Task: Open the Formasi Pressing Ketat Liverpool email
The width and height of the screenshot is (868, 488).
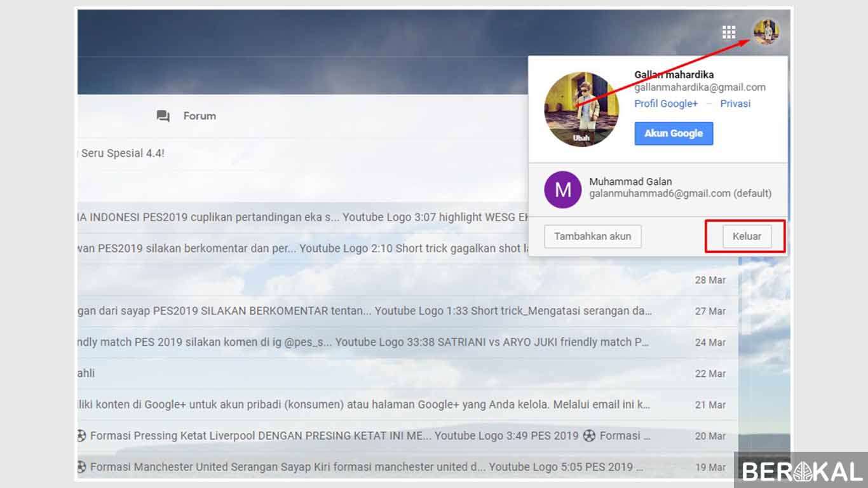Action: tap(407, 436)
